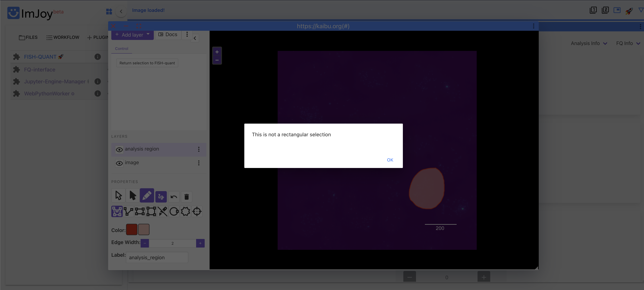644x290 pixels.
Task: Open the dark red edge color swatch
Action: [x=132, y=230]
